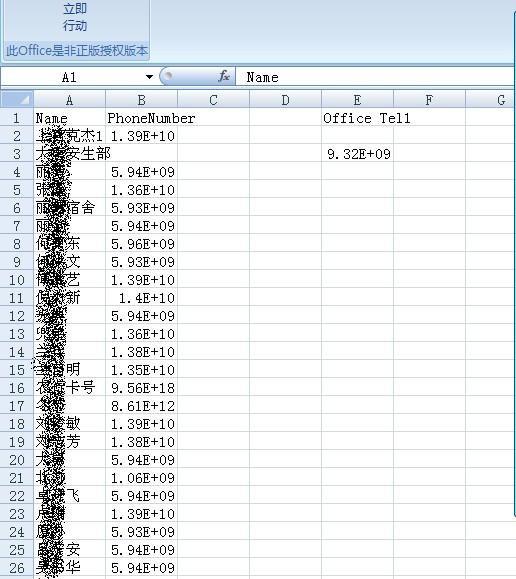Select column G header
516x579 pixels.
pyautogui.click(x=490, y=100)
